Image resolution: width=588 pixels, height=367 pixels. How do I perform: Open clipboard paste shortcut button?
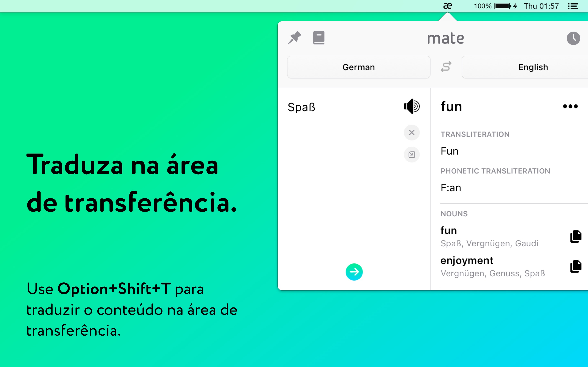tap(411, 154)
